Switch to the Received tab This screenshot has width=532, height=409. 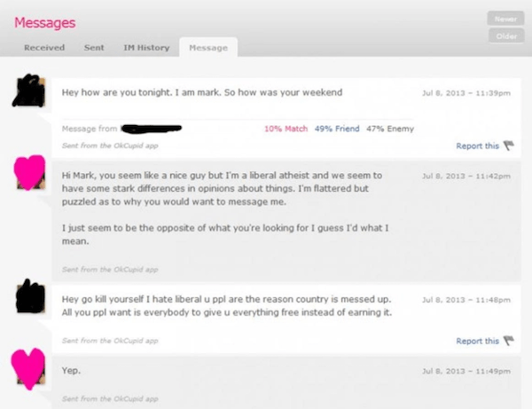coord(43,47)
